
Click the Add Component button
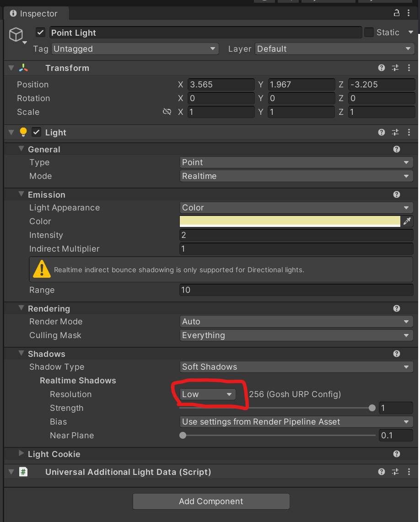click(211, 501)
